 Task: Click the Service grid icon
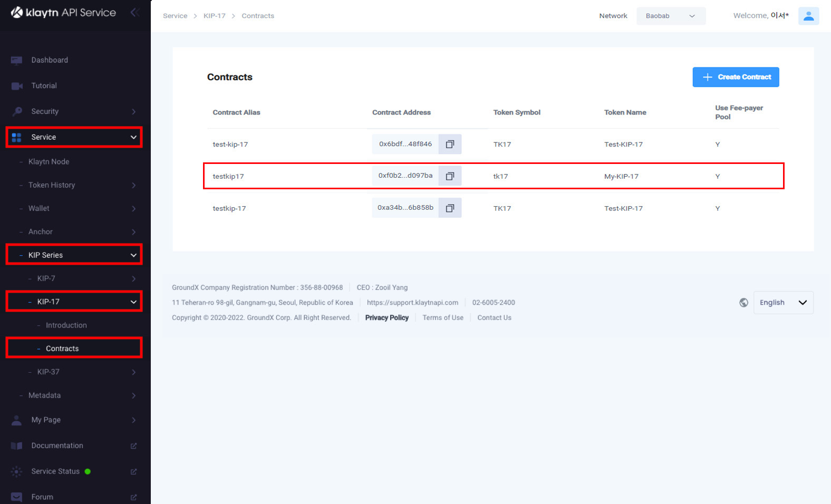click(16, 137)
